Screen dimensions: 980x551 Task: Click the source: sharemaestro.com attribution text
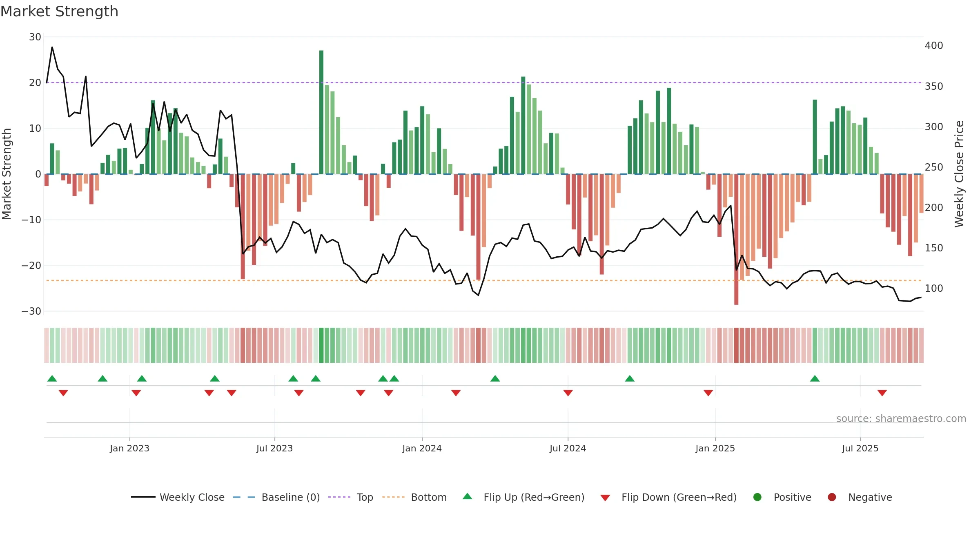901,419
